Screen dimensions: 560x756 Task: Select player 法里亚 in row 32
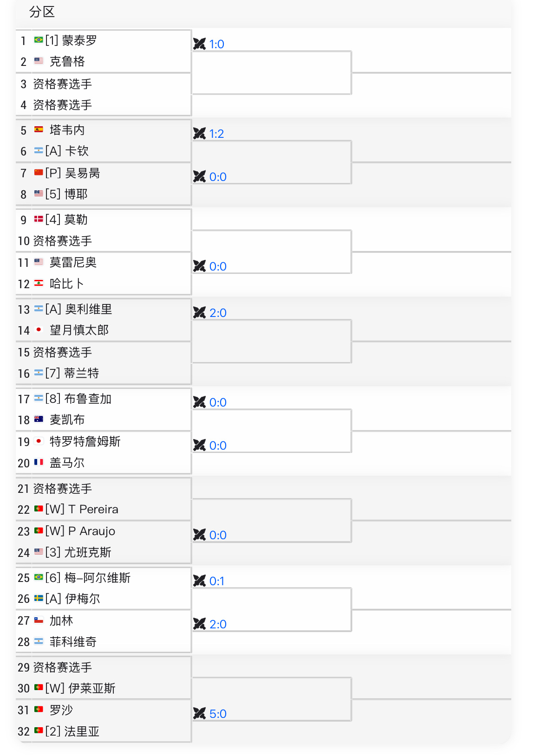pos(82,731)
